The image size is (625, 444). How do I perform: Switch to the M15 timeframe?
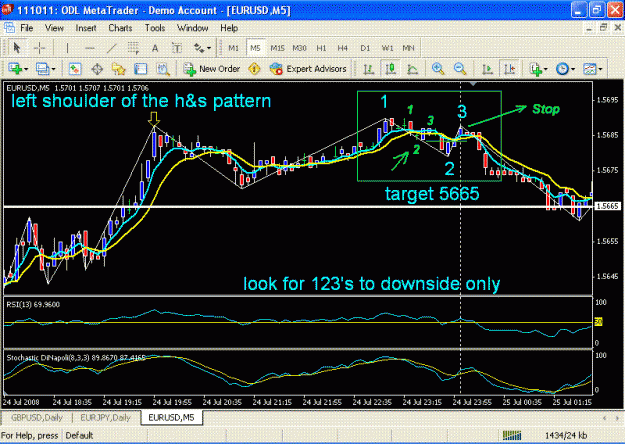277,48
